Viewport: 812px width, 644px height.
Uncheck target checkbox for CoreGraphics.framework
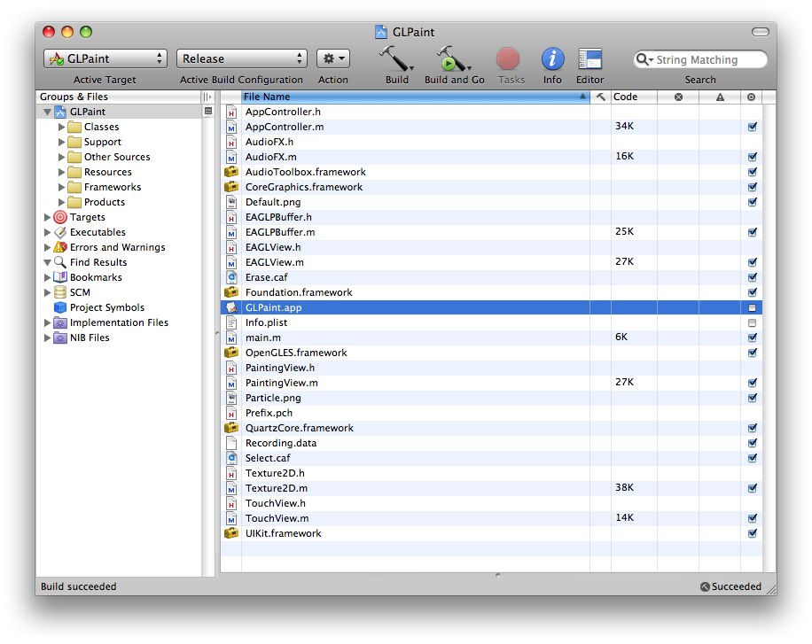(x=753, y=187)
